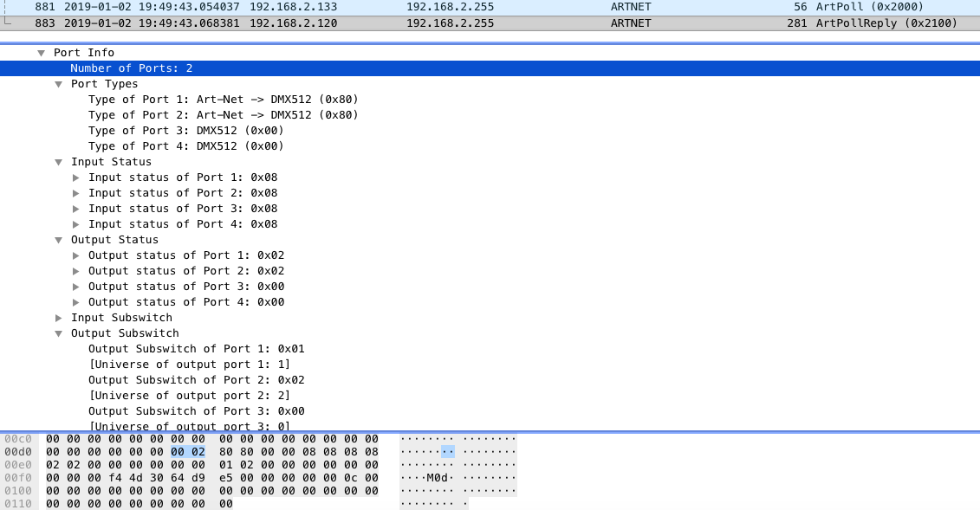
Task: Select the ArtPoll packet number 881
Action: coord(347,7)
